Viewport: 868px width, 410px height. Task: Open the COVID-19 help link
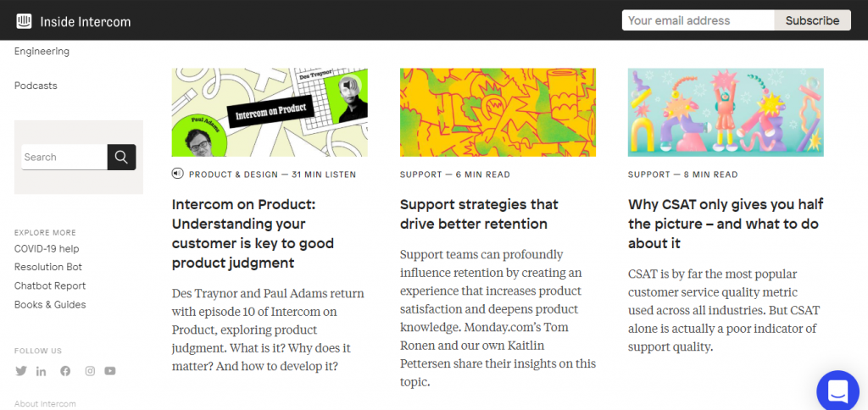tap(47, 248)
